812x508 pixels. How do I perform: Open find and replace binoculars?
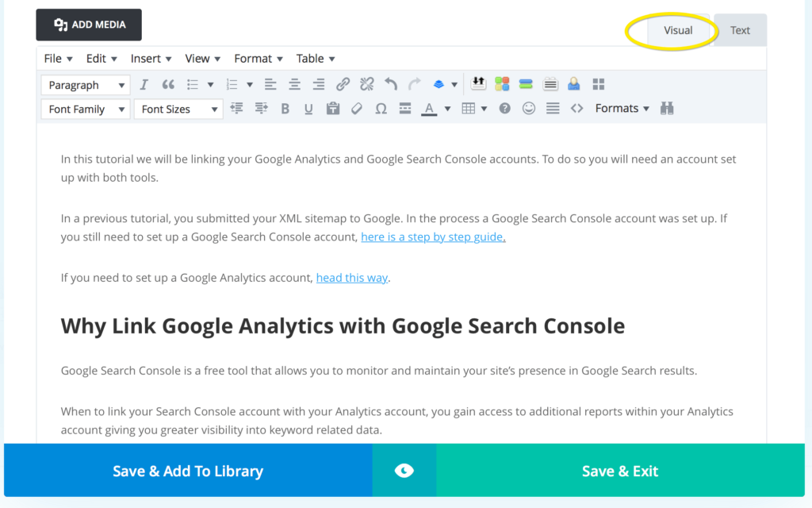click(667, 108)
